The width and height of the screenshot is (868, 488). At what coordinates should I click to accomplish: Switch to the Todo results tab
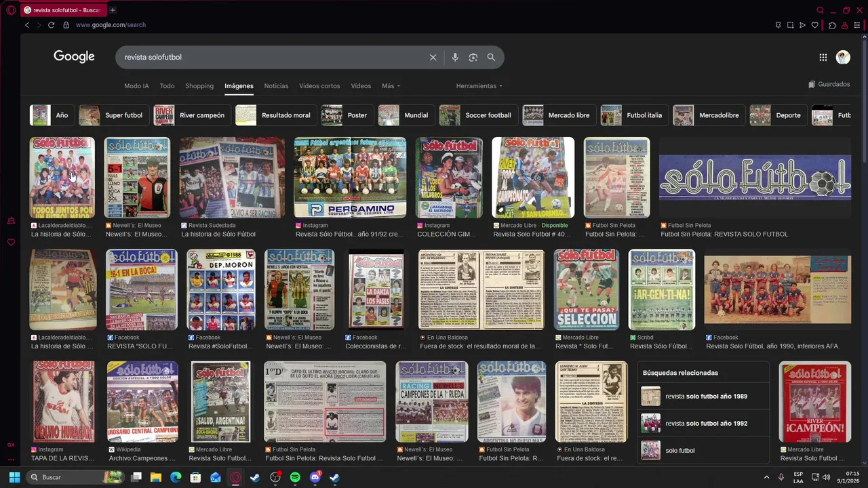[x=167, y=86]
